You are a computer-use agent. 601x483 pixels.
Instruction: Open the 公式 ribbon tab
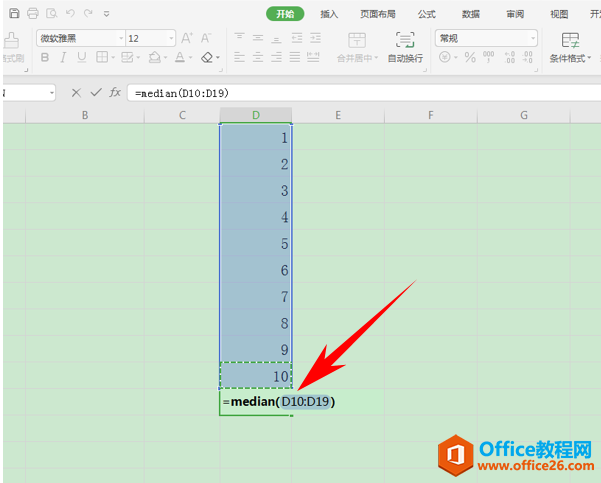[426, 14]
